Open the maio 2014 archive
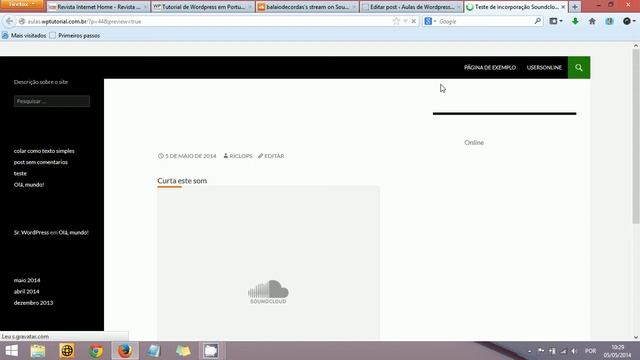The height and width of the screenshot is (360, 640). click(x=27, y=280)
